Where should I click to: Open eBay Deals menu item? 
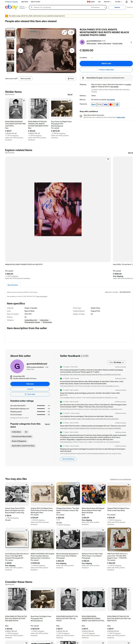[x=25, y=2]
